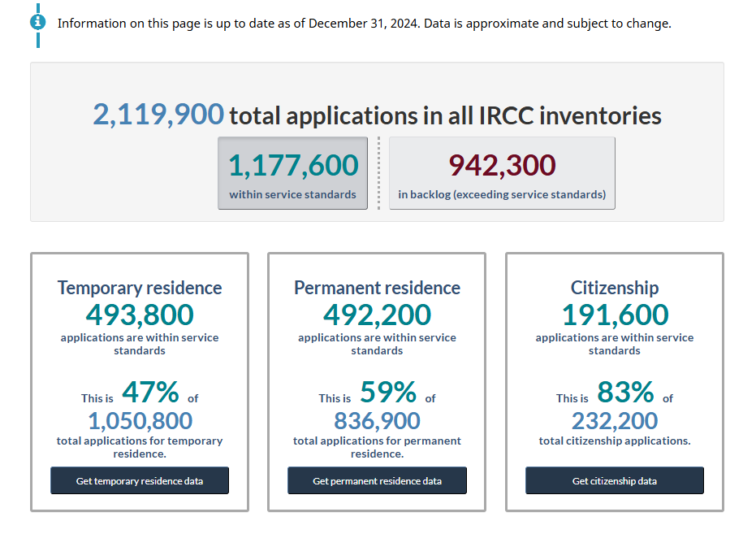Click the 232,200 total citizenship applications figure

[x=615, y=421]
